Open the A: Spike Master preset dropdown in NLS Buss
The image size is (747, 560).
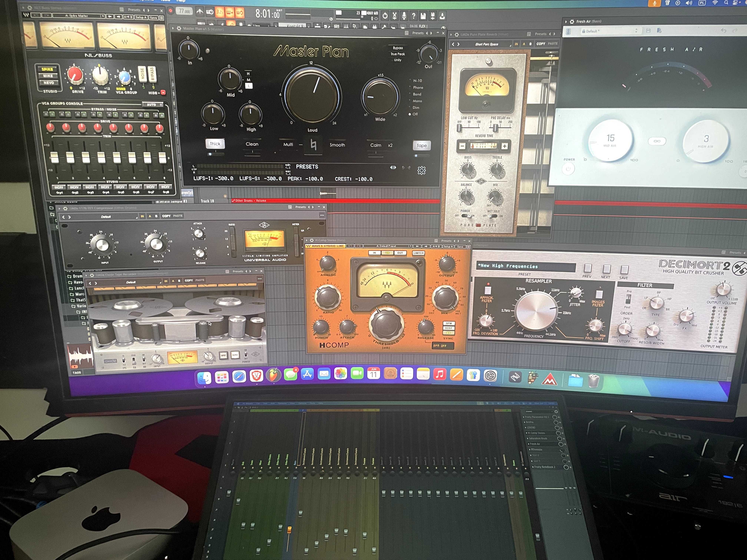point(78,16)
